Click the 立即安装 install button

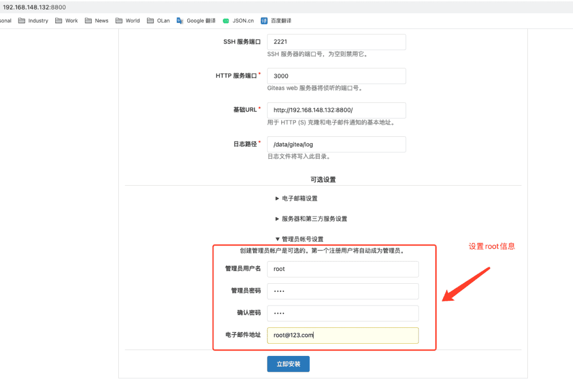point(288,364)
